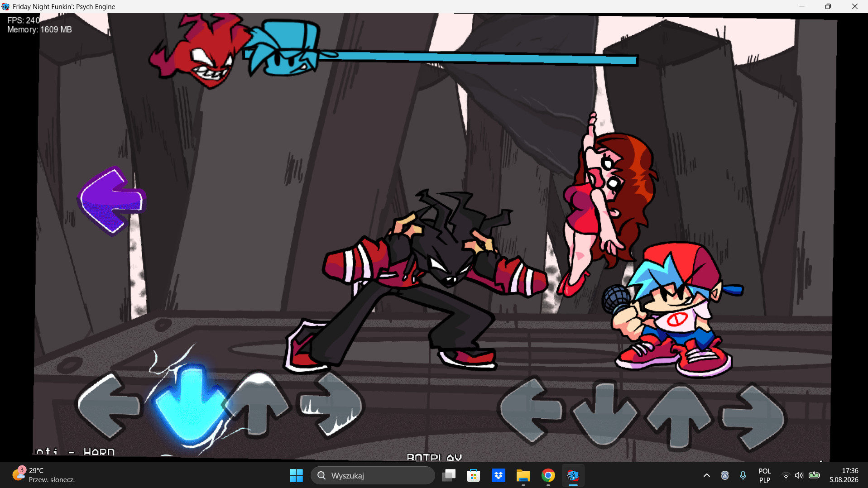The width and height of the screenshot is (868, 488).
Task: Click the opponent's left arrow receptor
Action: (x=109, y=406)
